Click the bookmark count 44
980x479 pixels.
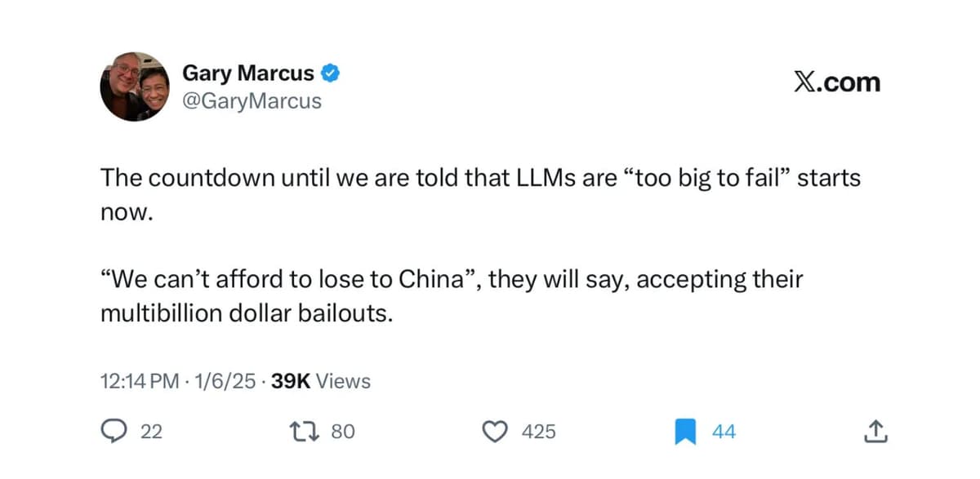click(724, 432)
